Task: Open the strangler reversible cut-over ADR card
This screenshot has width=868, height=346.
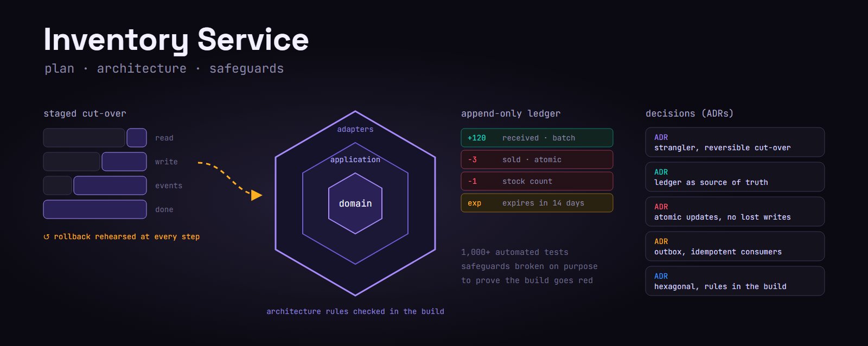Action: point(735,142)
